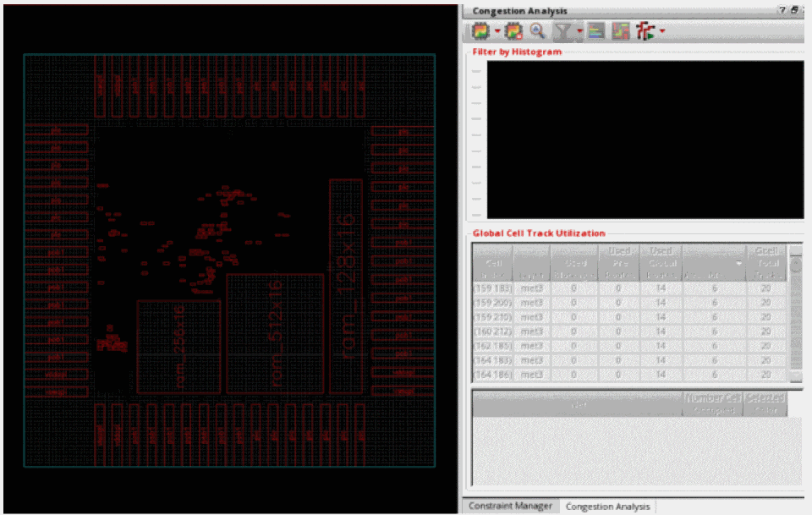The width and height of the screenshot is (812, 515).
Task: Click the routing congestion grid icon
Action: pyautogui.click(x=621, y=32)
